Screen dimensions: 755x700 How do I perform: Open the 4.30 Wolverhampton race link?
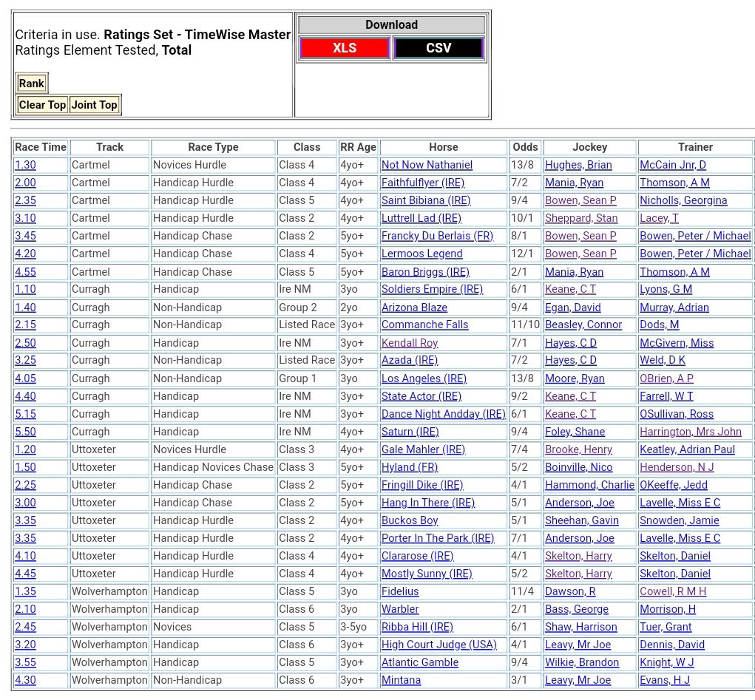25,680
